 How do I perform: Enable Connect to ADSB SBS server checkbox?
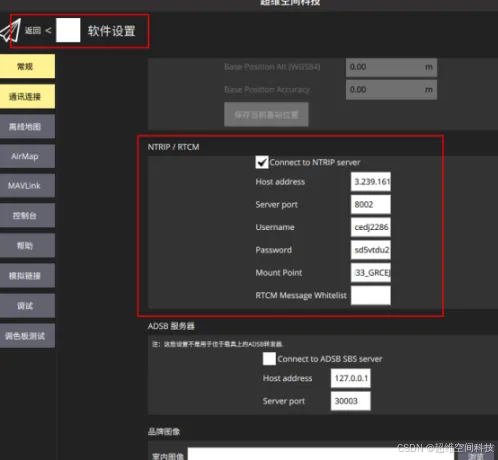click(x=269, y=359)
